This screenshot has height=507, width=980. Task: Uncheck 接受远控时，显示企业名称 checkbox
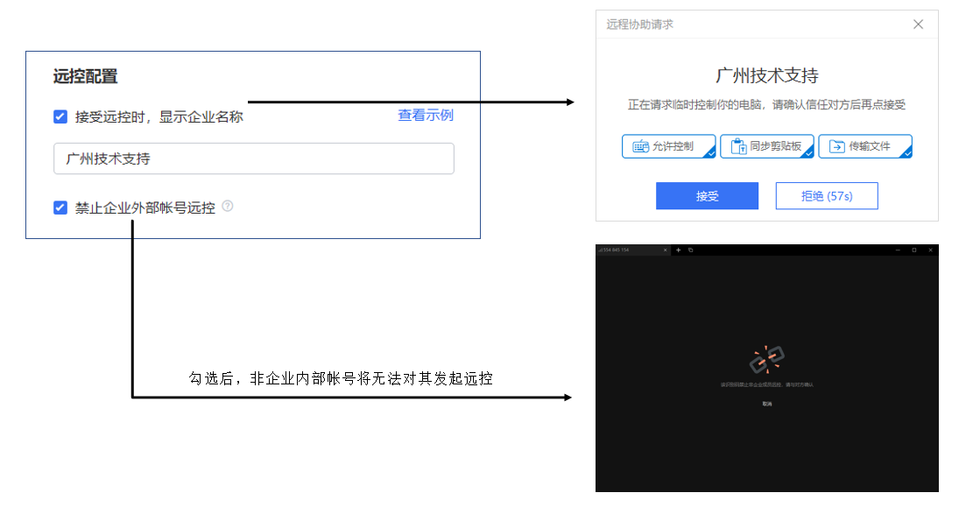[60, 116]
